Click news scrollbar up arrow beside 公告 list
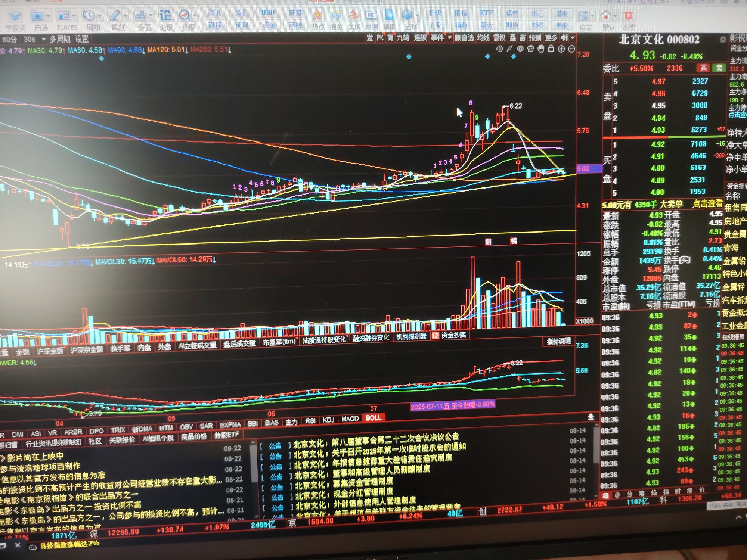This screenshot has height=560, width=747. click(x=253, y=442)
